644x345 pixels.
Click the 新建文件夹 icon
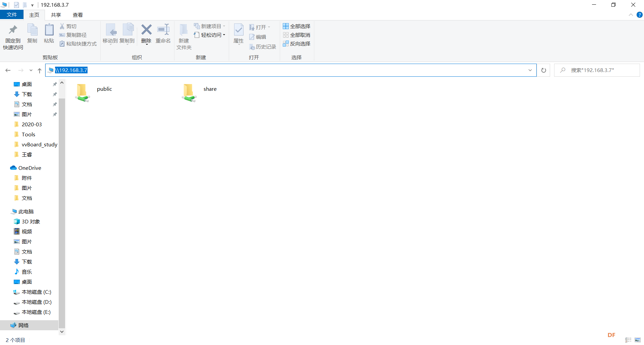coord(183,30)
